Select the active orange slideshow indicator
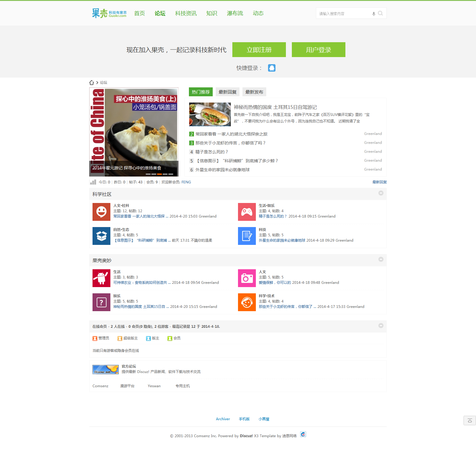Screen dimensions: 476x455 (x=159, y=174)
